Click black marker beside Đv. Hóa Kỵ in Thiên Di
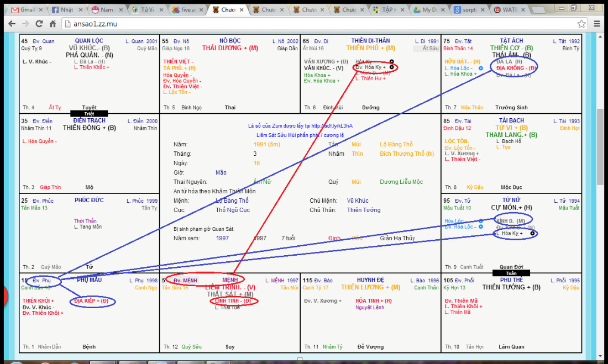608x364 pixels. point(391,67)
